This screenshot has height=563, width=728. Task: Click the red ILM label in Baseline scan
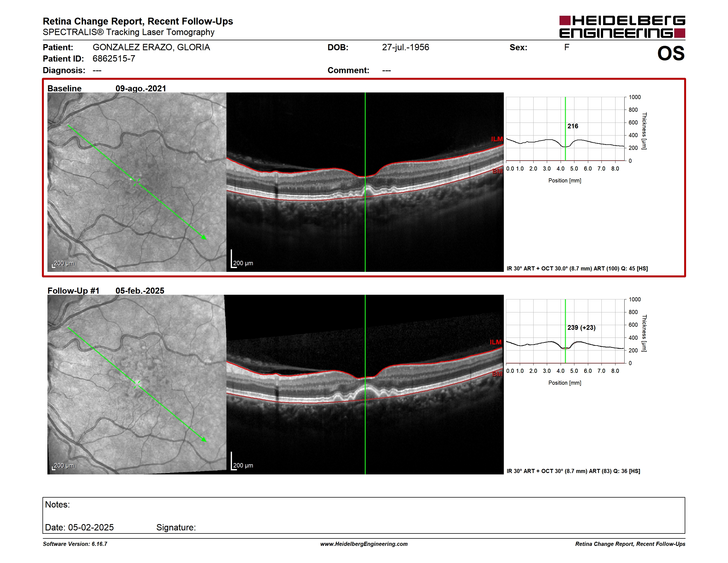(x=497, y=139)
